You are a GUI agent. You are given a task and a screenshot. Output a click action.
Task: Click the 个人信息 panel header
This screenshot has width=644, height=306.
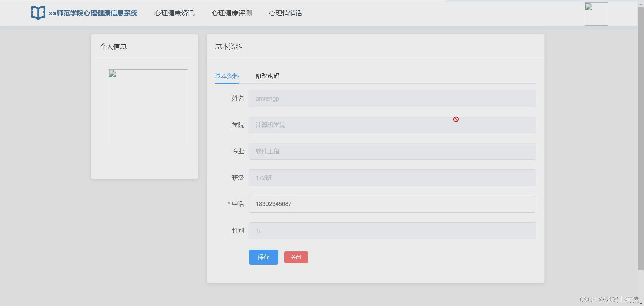pyautogui.click(x=113, y=46)
